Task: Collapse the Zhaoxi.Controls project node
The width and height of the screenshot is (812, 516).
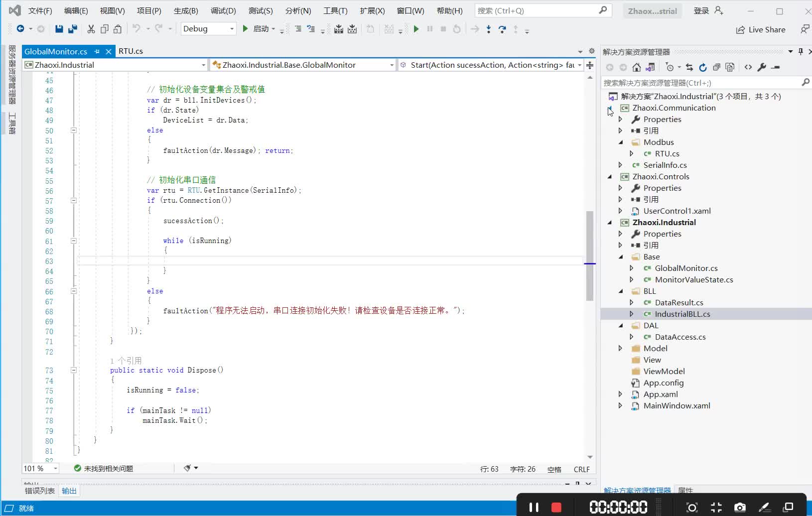Action: pyautogui.click(x=610, y=177)
